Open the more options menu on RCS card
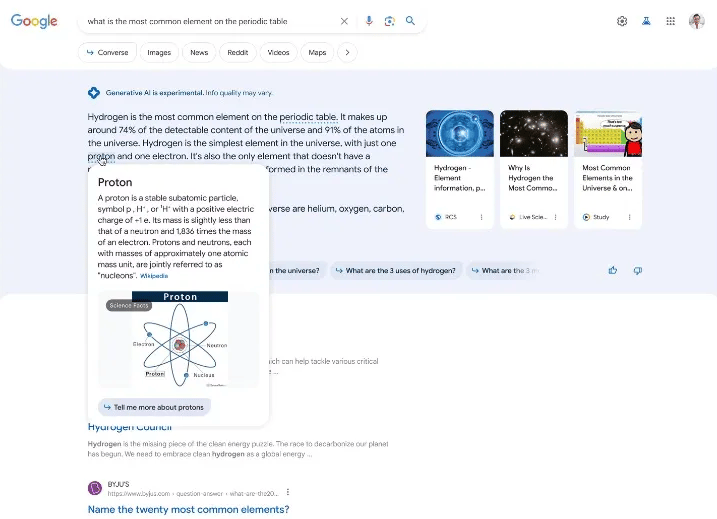This screenshot has width=717, height=519. click(x=482, y=217)
